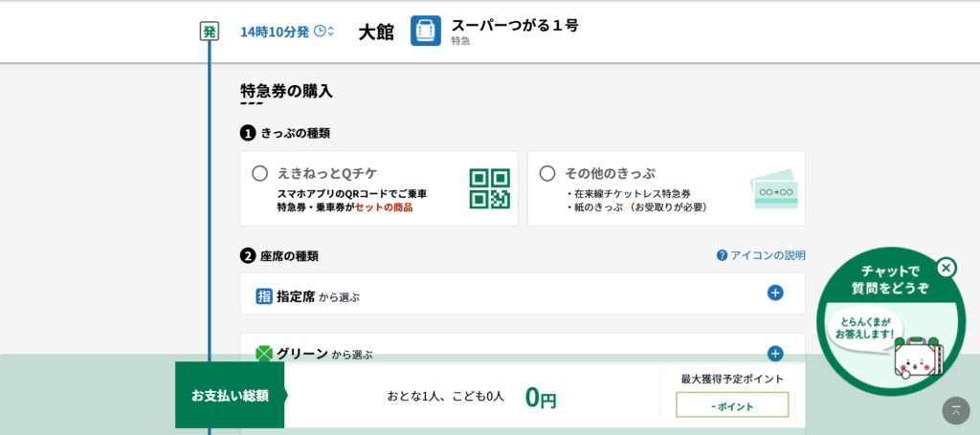
Task: Select the その他のきっぷ radio button
Action: [x=547, y=173]
